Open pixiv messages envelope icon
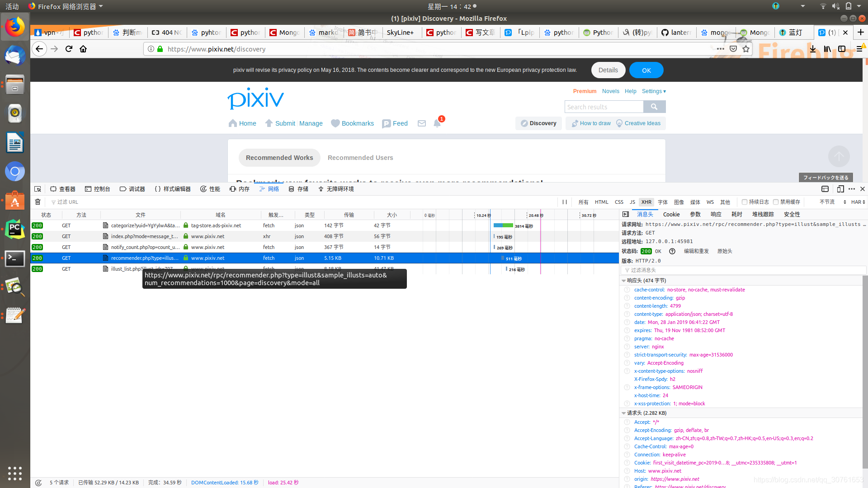868x488 pixels. click(x=422, y=123)
